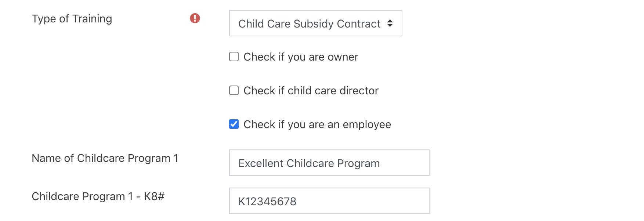Uncheck the 'Check if you are an employee' box
This screenshot has width=644, height=221.
tap(234, 124)
